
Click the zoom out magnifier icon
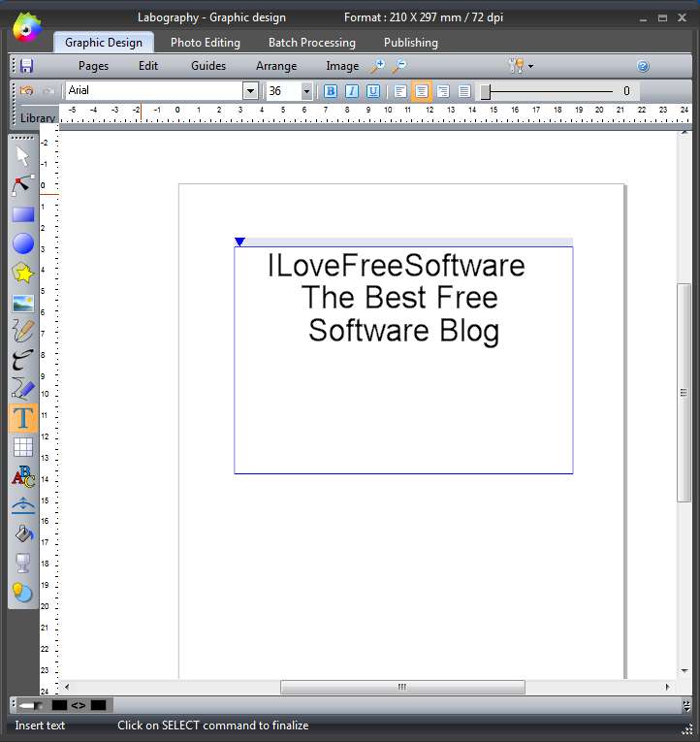(x=398, y=66)
